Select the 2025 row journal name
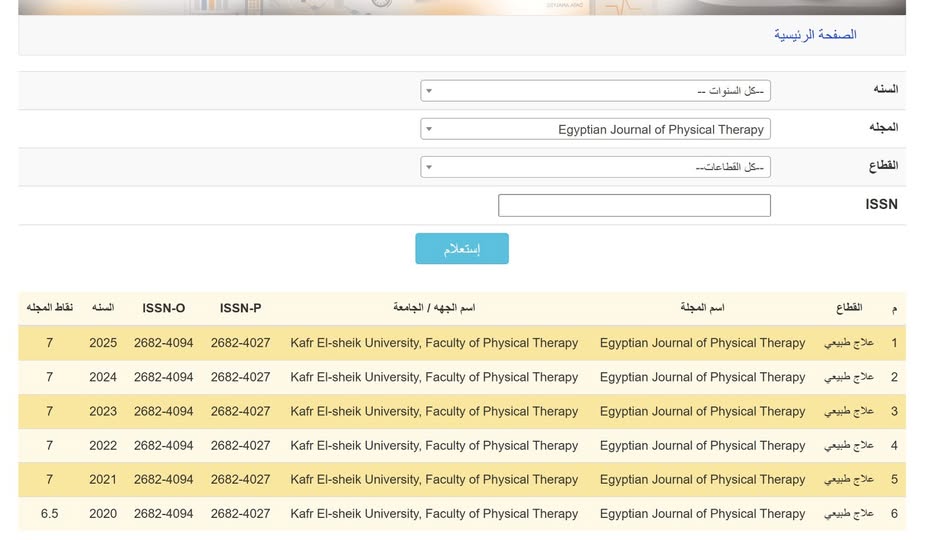This screenshot has width=929, height=540. click(702, 343)
